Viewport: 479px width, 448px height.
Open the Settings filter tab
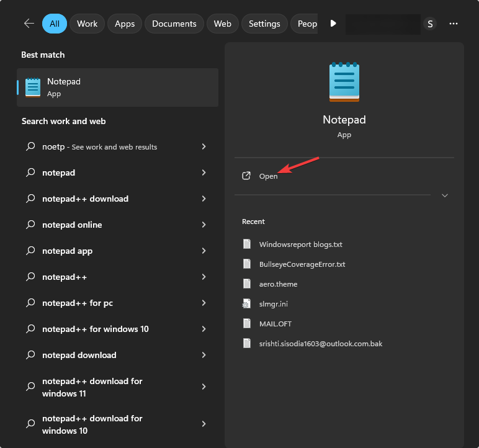(264, 24)
